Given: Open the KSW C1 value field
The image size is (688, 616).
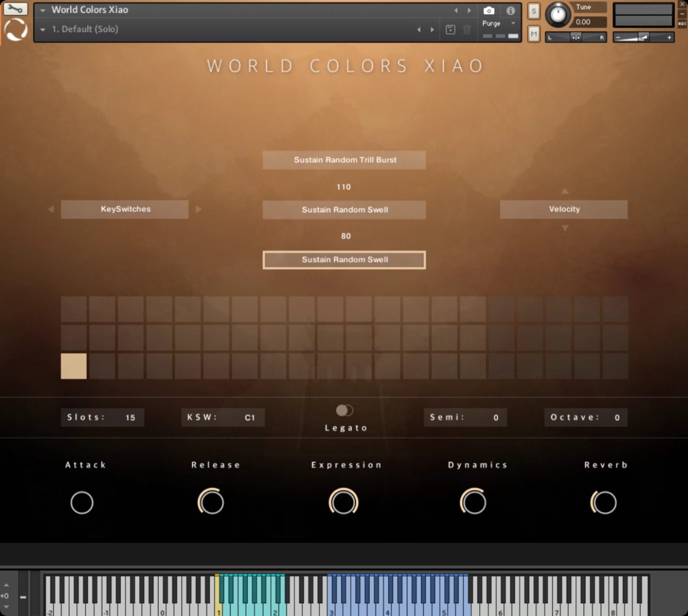Looking at the screenshot, I should click(x=223, y=417).
